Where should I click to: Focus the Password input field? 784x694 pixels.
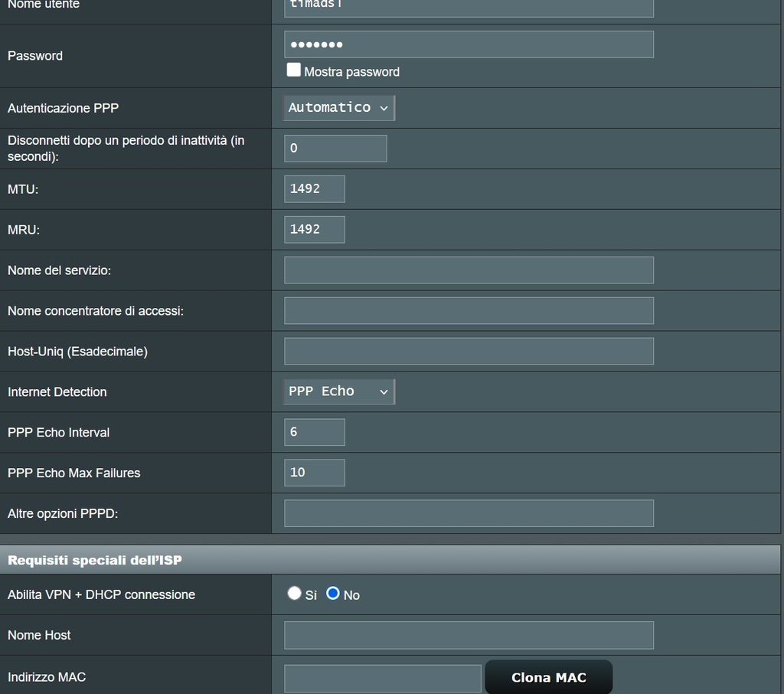(469, 44)
